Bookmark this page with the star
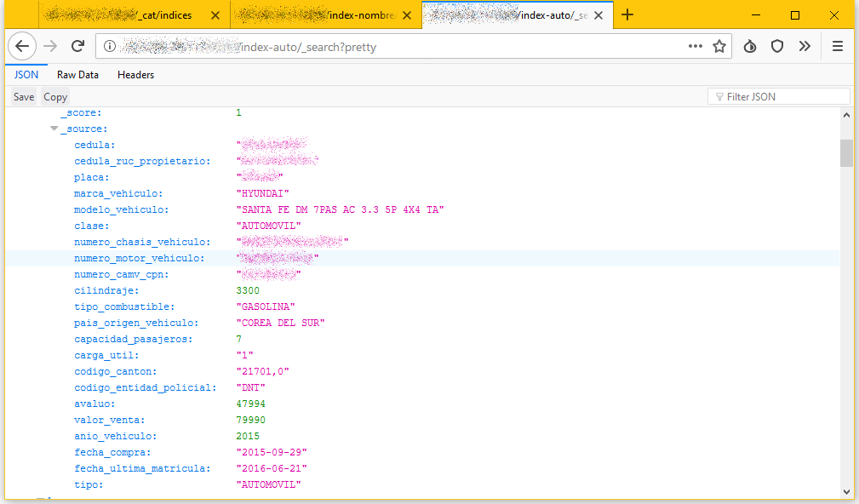Screen dimensions: 859x504 (x=719, y=47)
